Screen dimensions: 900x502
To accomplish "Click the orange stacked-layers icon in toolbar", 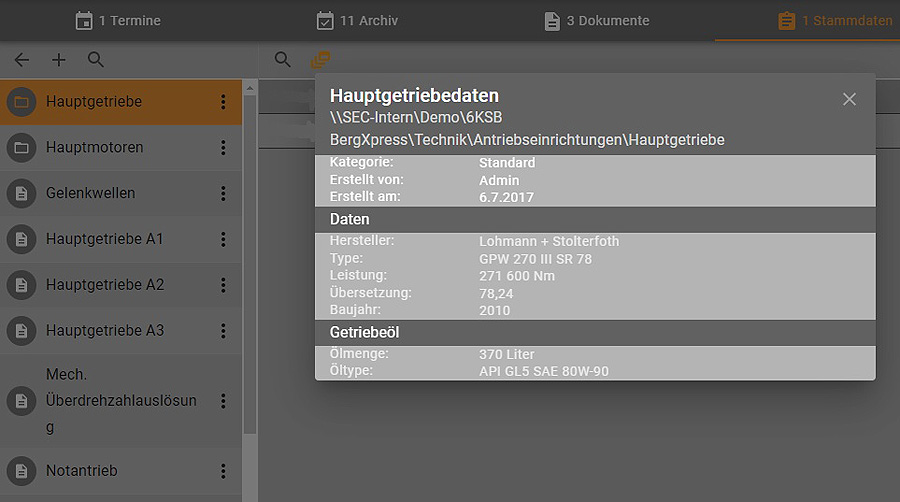I will (x=320, y=60).
